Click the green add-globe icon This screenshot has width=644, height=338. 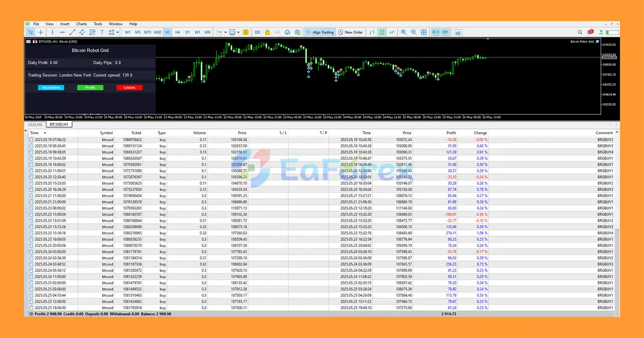point(297,32)
